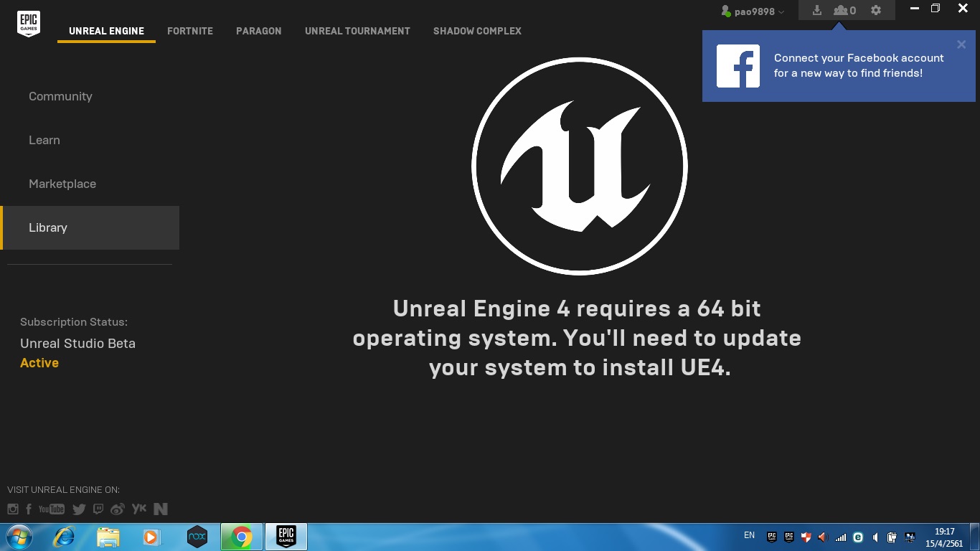Viewport: 980px width, 551px height.
Task: Open the Community section in sidebar
Action: tap(90, 96)
